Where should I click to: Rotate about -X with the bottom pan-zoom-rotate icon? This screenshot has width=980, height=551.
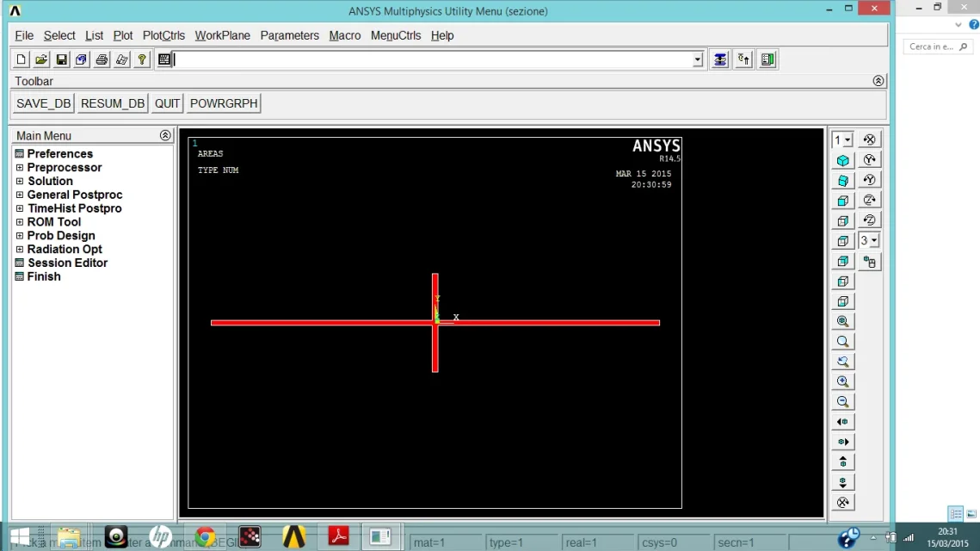(843, 502)
